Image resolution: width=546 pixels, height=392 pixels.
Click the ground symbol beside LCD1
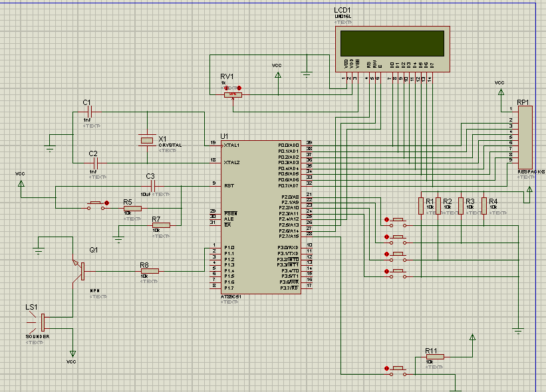click(307, 74)
